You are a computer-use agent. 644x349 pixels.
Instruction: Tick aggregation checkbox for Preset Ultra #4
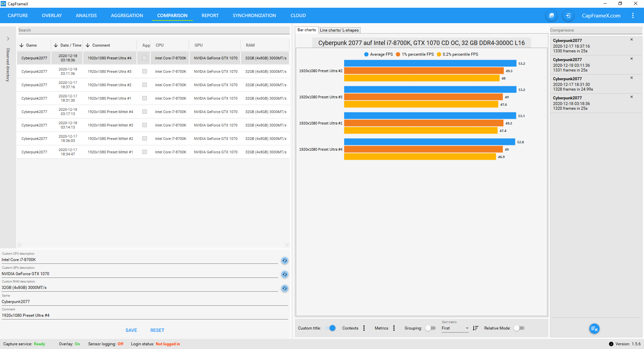pos(145,58)
